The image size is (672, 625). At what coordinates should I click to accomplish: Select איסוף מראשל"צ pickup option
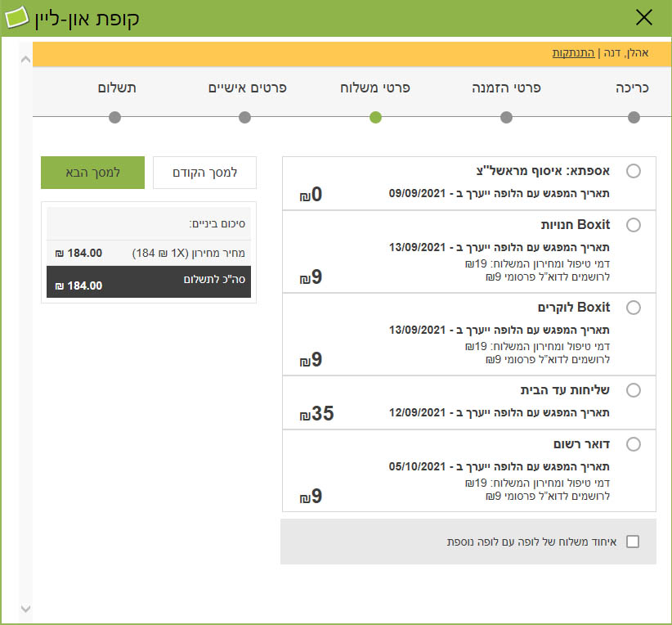[634, 171]
